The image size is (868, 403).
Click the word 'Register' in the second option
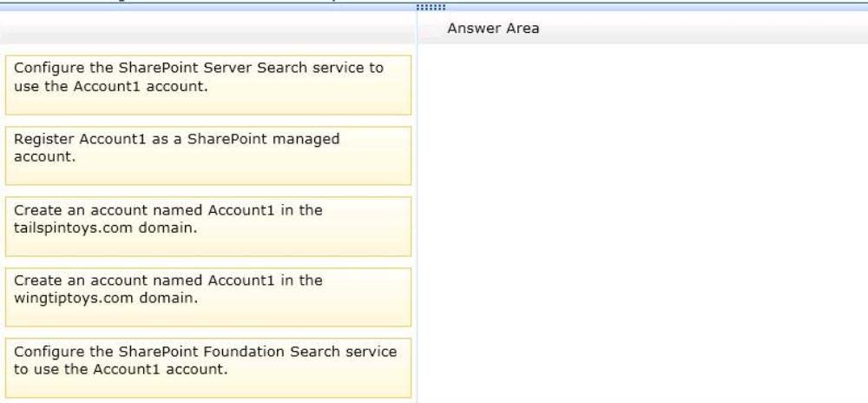[x=43, y=139]
